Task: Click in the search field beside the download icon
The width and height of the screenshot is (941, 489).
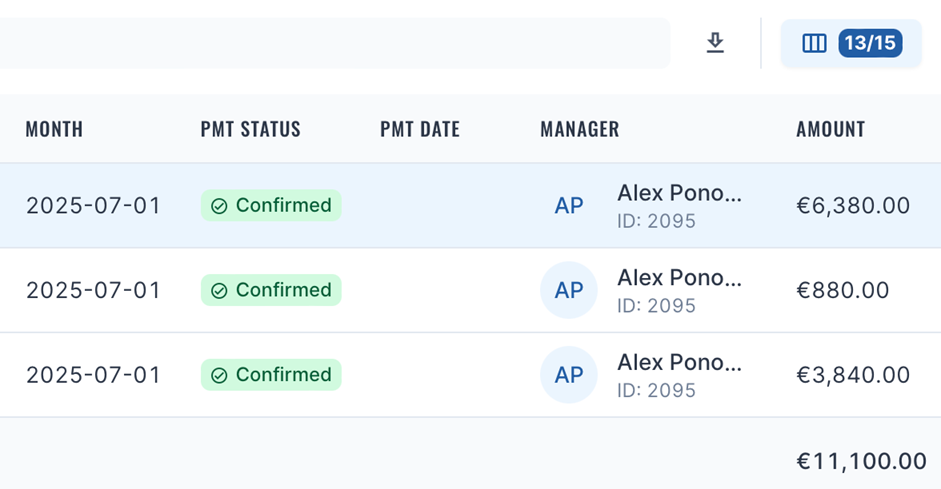Action: pos(330,43)
